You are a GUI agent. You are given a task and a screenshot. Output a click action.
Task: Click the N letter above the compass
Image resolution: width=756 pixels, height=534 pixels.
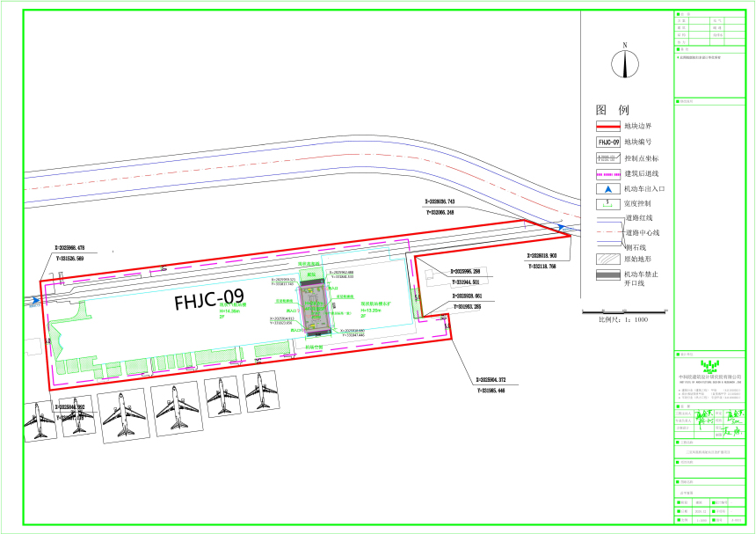pyautogui.click(x=625, y=46)
